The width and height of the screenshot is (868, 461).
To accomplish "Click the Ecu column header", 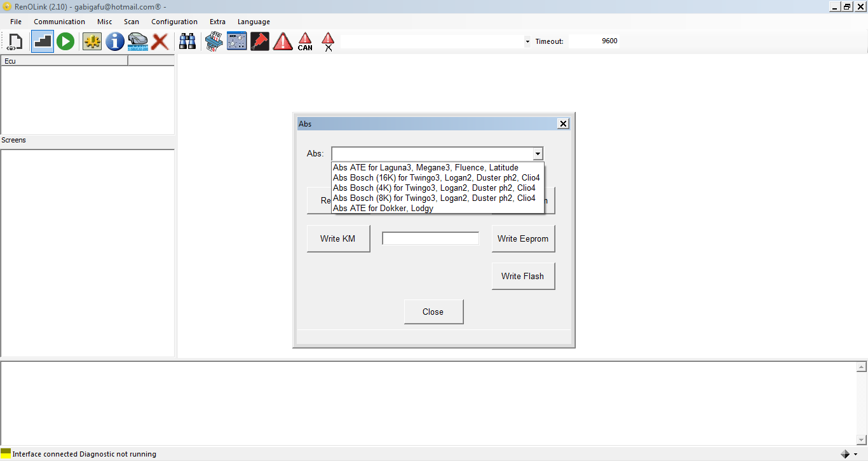I will click(x=64, y=61).
